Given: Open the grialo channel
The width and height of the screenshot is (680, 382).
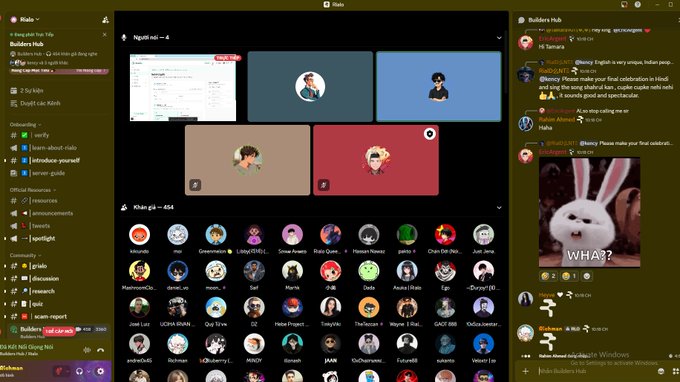Looking at the screenshot, I should tap(39, 266).
